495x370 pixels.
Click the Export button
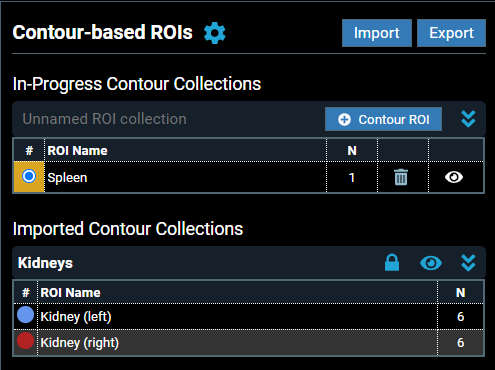pos(451,33)
